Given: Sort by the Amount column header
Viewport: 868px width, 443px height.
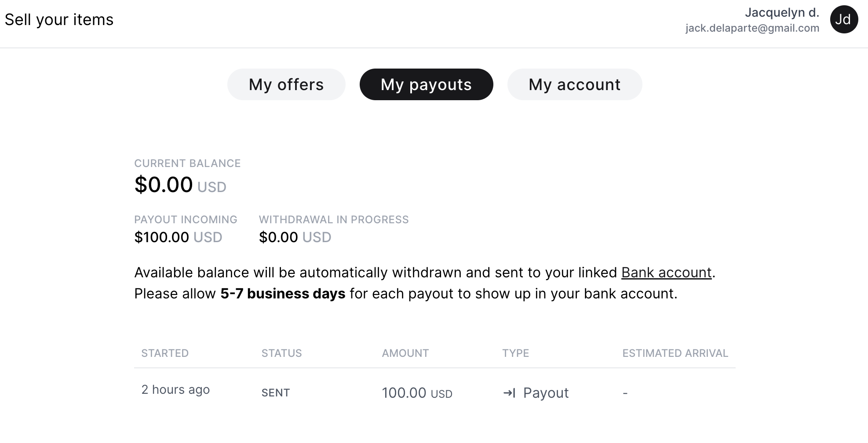Looking at the screenshot, I should (405, 353).
